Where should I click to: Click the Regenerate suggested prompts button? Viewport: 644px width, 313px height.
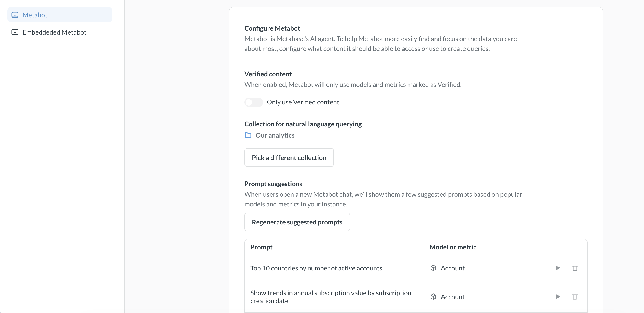297,222
